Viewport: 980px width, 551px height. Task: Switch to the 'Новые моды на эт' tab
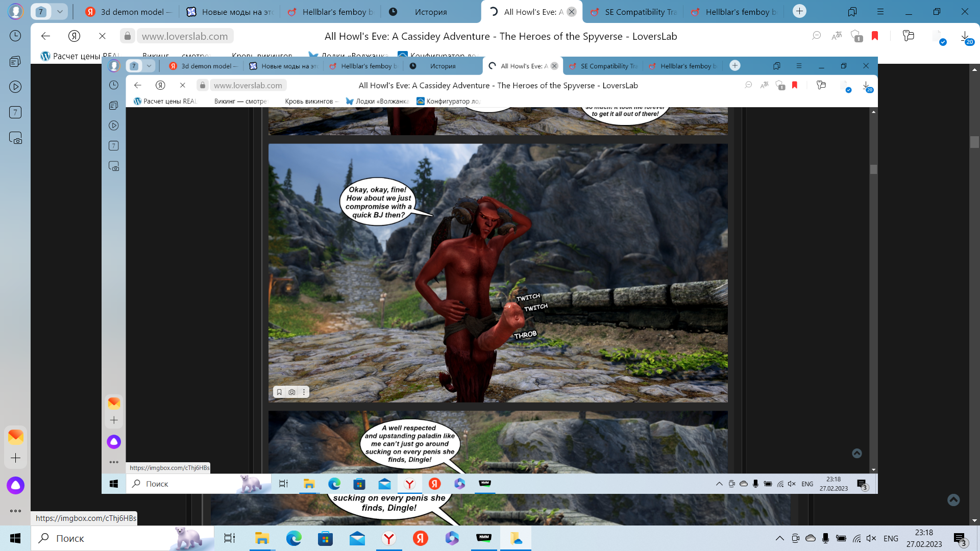230,12
